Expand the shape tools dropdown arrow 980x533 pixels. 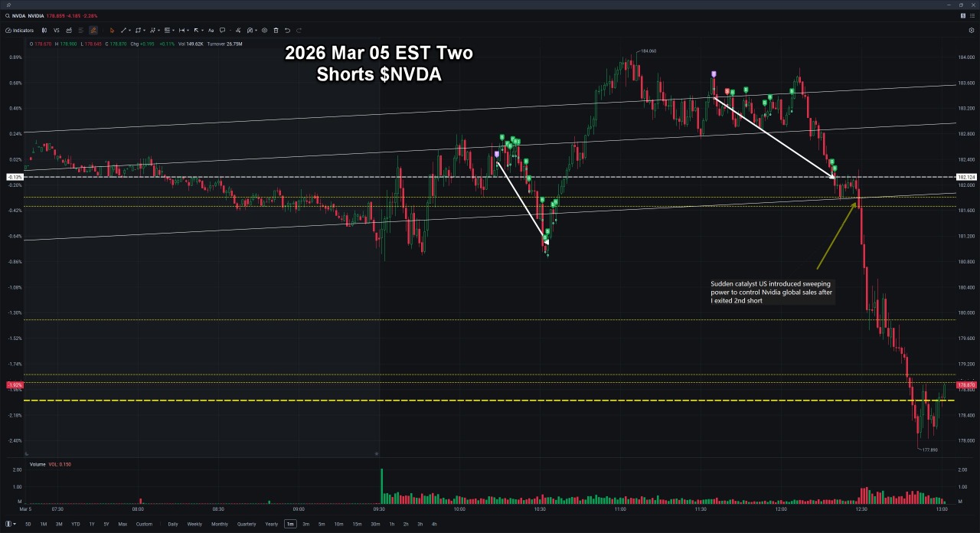(144, 31)
